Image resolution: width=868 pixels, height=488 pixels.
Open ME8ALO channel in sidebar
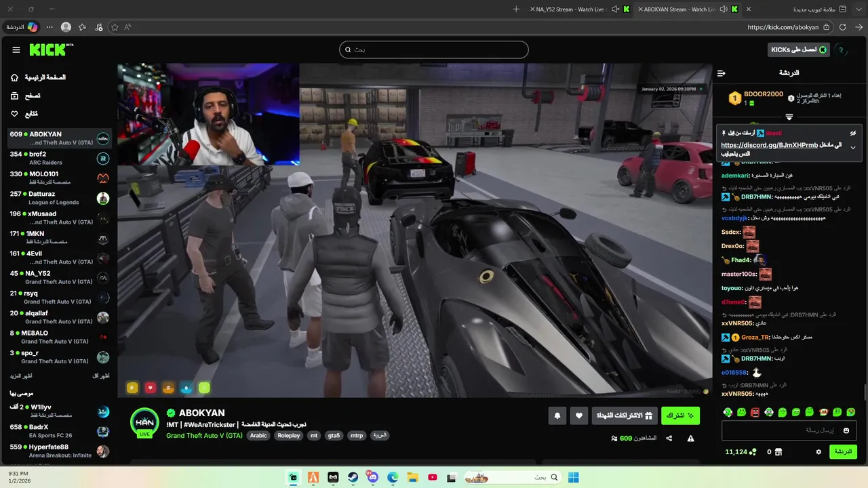59,337
